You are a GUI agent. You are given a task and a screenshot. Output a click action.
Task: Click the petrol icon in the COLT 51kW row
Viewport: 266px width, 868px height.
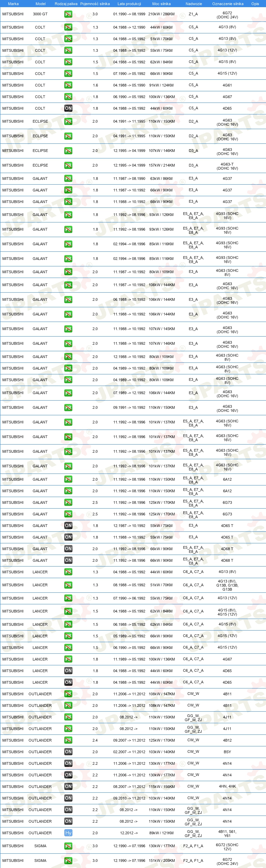tap(68, 39)
